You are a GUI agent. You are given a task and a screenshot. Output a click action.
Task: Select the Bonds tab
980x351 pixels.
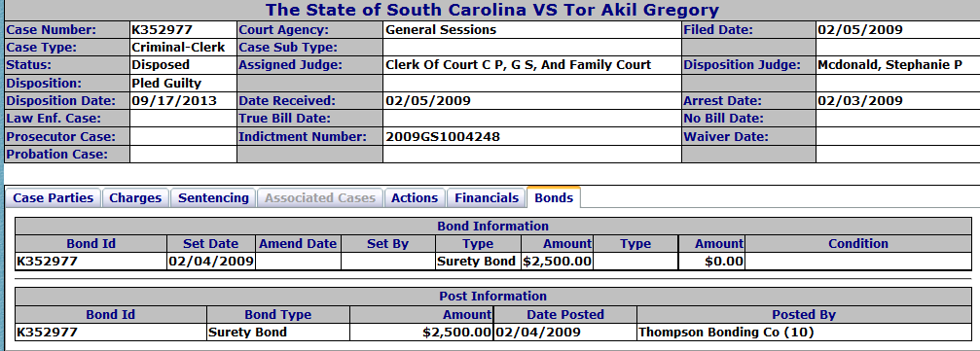554,198
